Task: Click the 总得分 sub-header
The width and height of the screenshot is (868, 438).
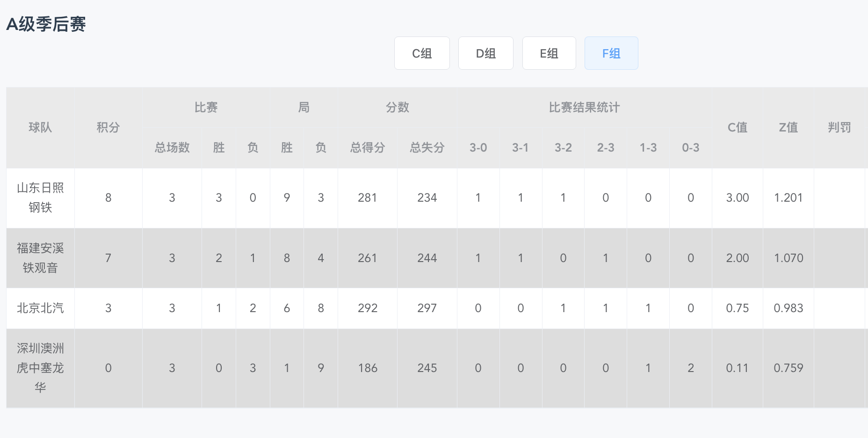Action: tap(368, 147)
